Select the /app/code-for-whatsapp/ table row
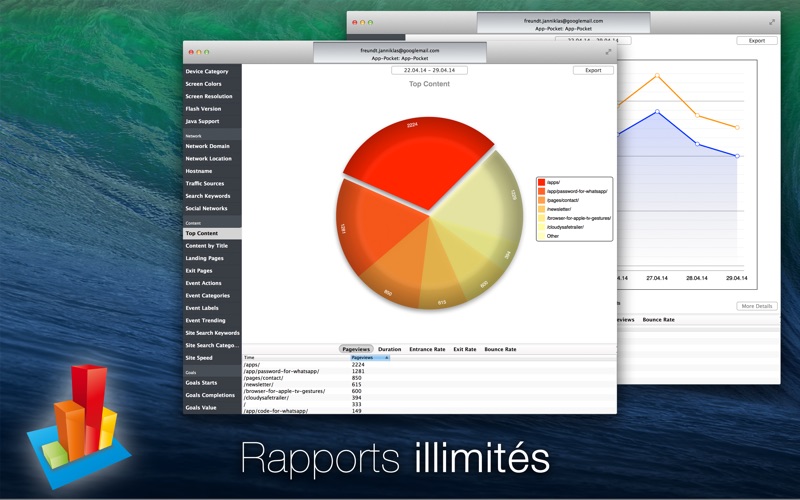The image size is (800, 500). 429,411
